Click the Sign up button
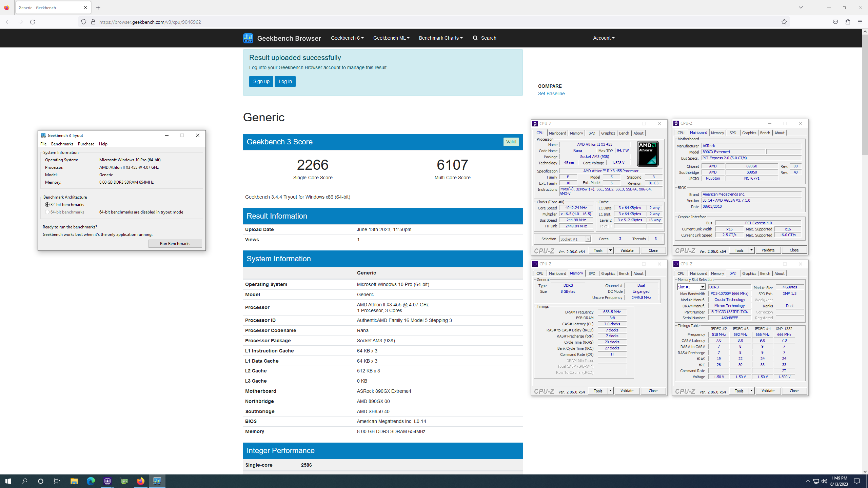The height and width of the screenshot is (488, 868). (x=261, y=81)
